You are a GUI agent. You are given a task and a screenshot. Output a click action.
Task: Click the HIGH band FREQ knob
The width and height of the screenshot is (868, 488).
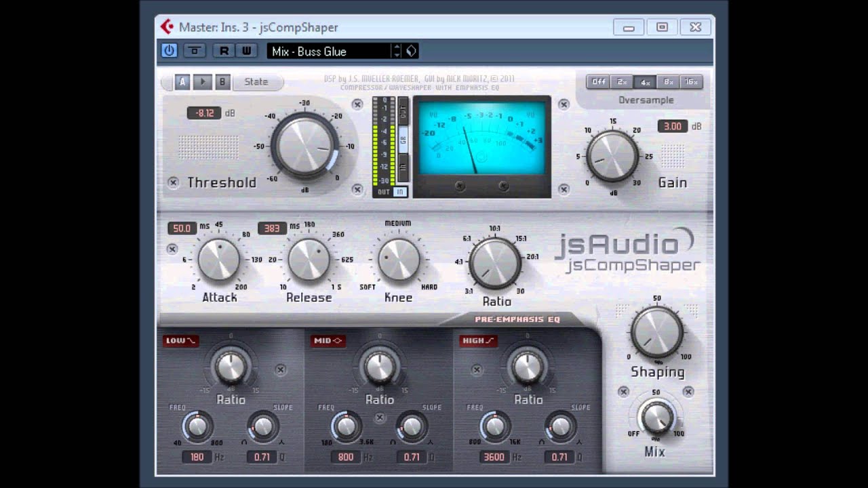pyautogui.click(x=495, y=427)
